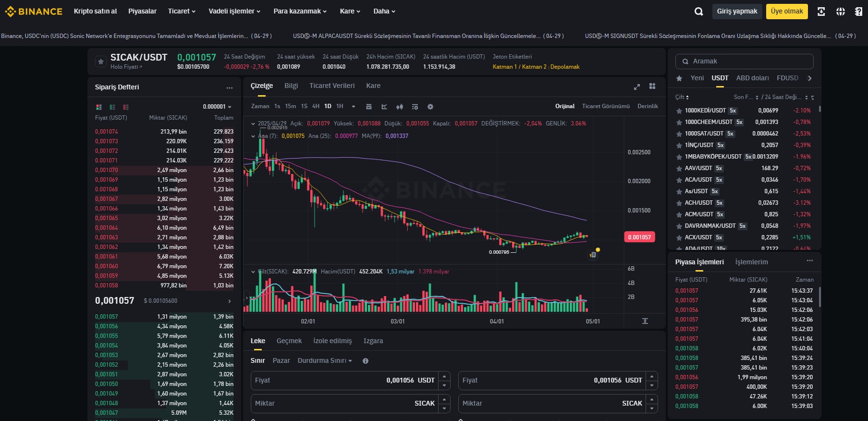Screen dimensions: 868x421
Task: Select the Izgara trading tab
Action: pyautogui.click(x=373, y=341)
